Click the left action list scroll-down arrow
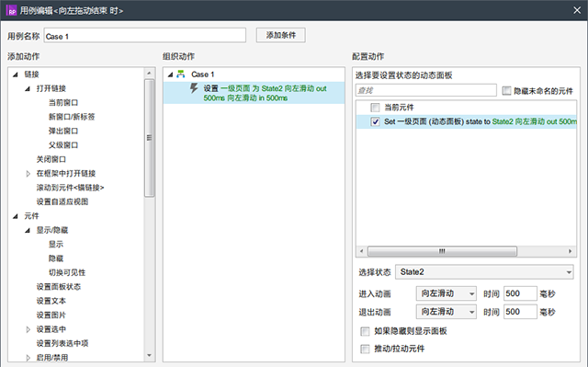Screen dimensions: 588x367 point(149,355)
